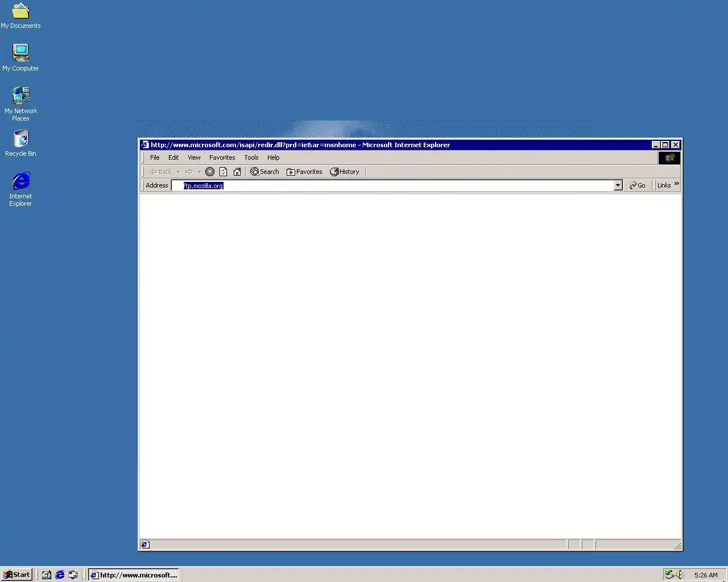Open the Start menu
728x582 pixels.
click(x=17, y=575)
